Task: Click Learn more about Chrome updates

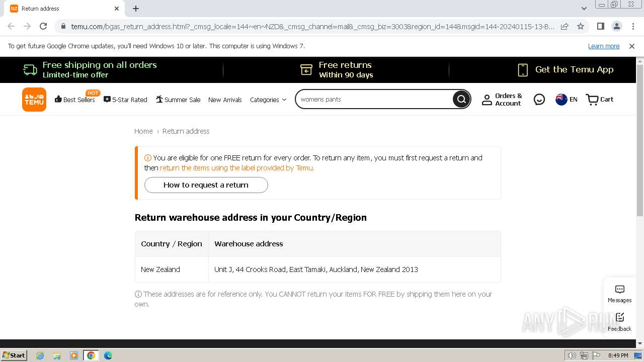Action: coord(604,46)
